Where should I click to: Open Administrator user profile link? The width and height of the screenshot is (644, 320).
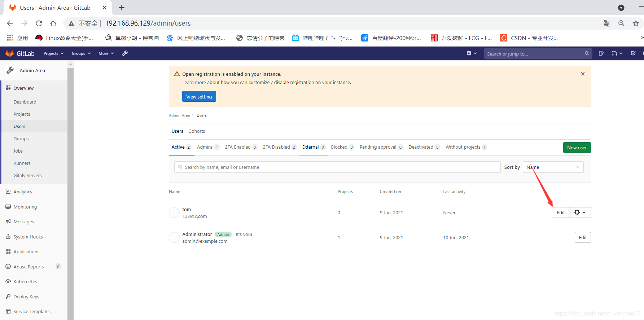click(x=197, y=234)
